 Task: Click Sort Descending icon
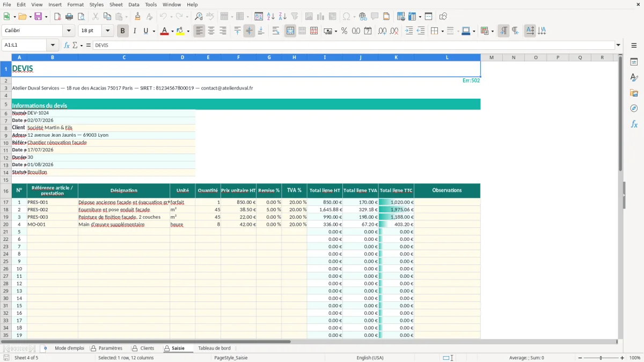point(282,17)
